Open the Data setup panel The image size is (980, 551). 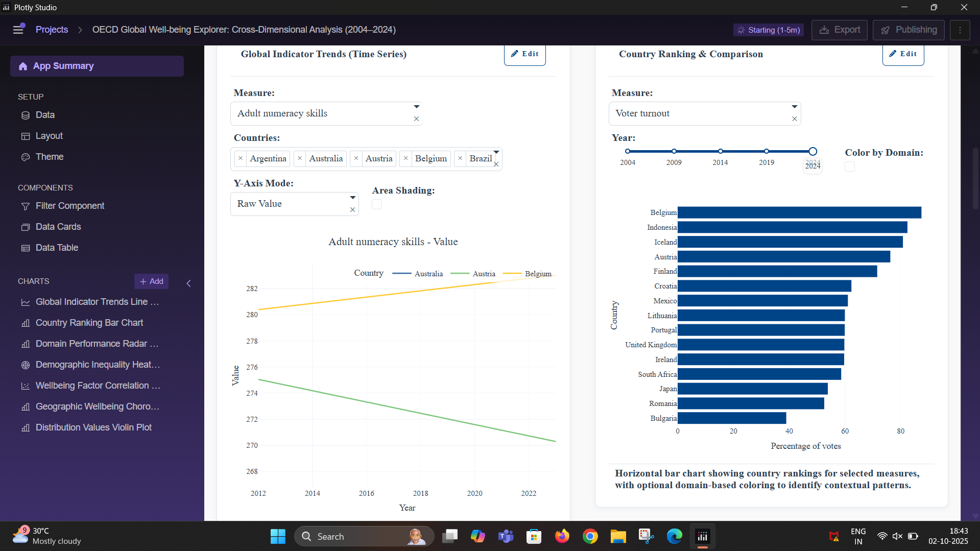(45, 115)
